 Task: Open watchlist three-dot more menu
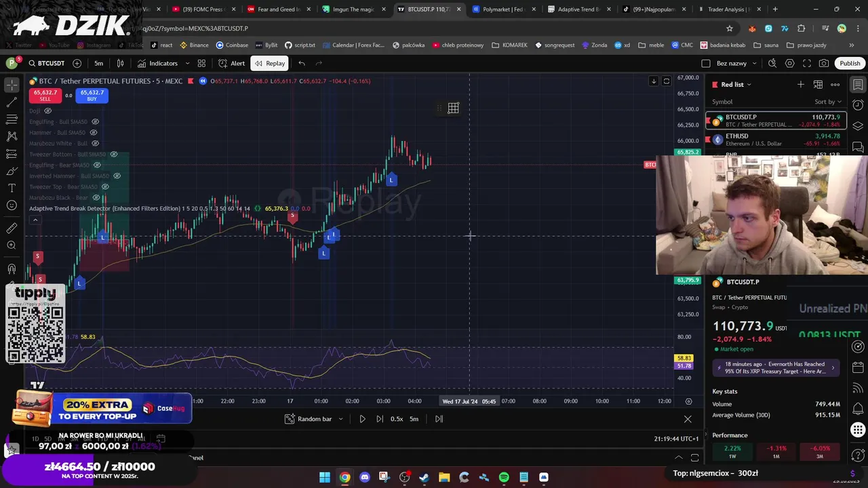(835, 84)
